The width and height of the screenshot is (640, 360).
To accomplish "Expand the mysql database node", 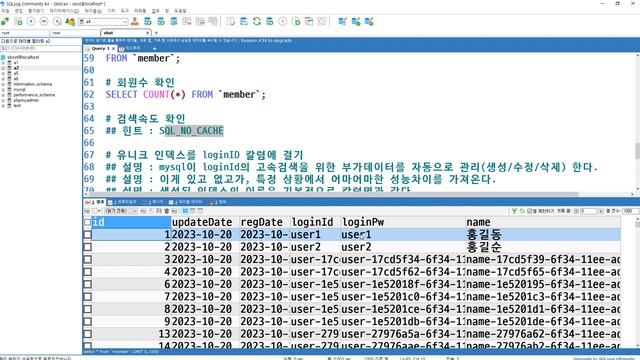I will pyautogui.click(x=3, y=89).
